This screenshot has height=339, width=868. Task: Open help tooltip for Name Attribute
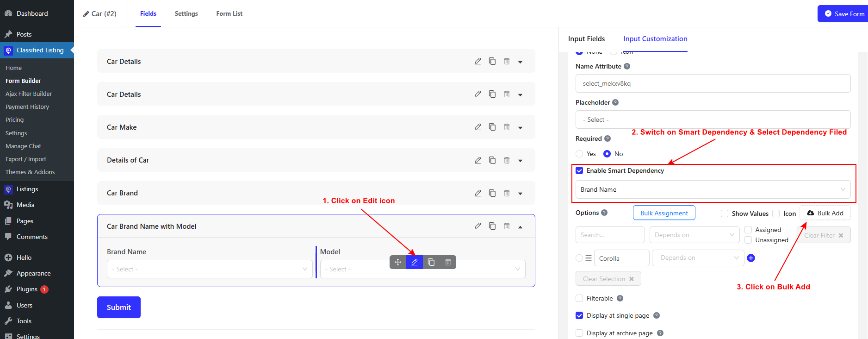[627, 66]
